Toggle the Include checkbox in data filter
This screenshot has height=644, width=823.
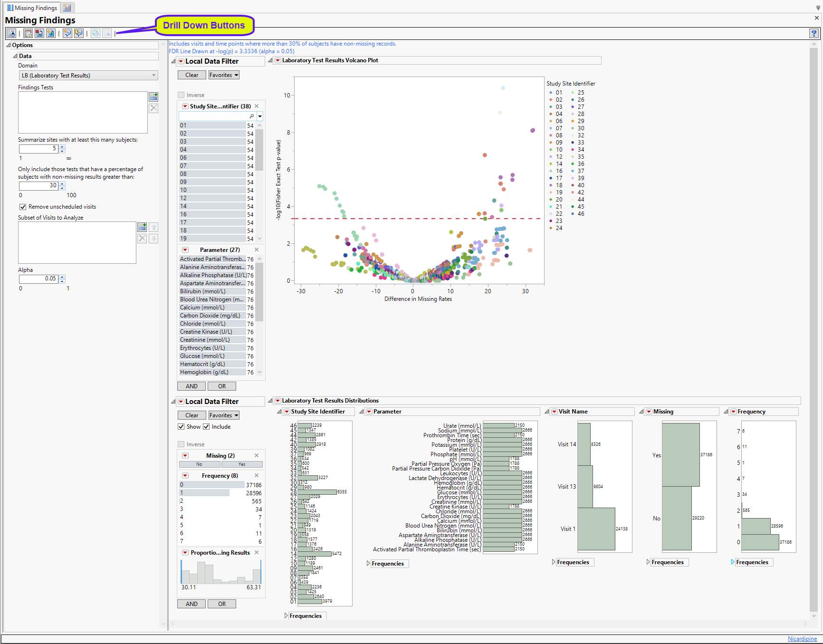206,427
